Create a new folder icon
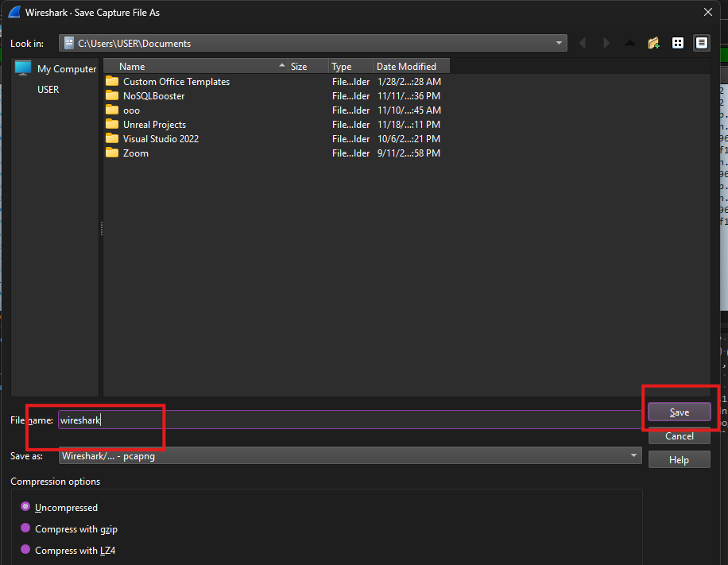This screenshot has height=565, width=728. 654,43
